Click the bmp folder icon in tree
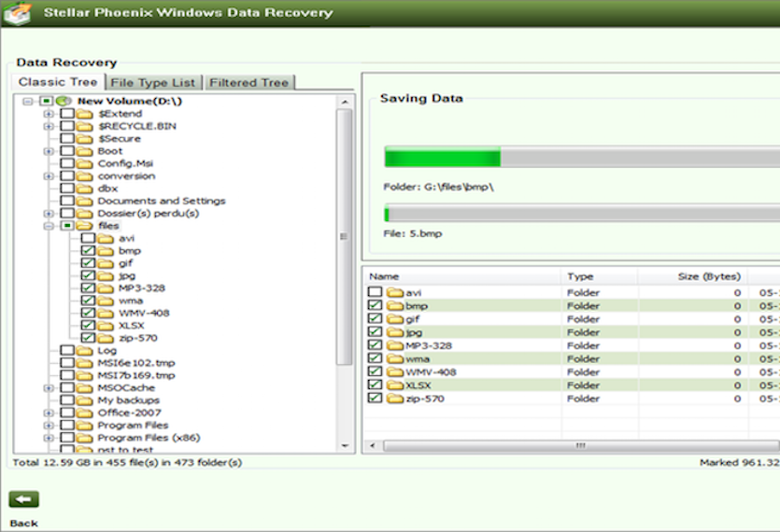This screenshot has height=532, width=780. coord(105,251)
